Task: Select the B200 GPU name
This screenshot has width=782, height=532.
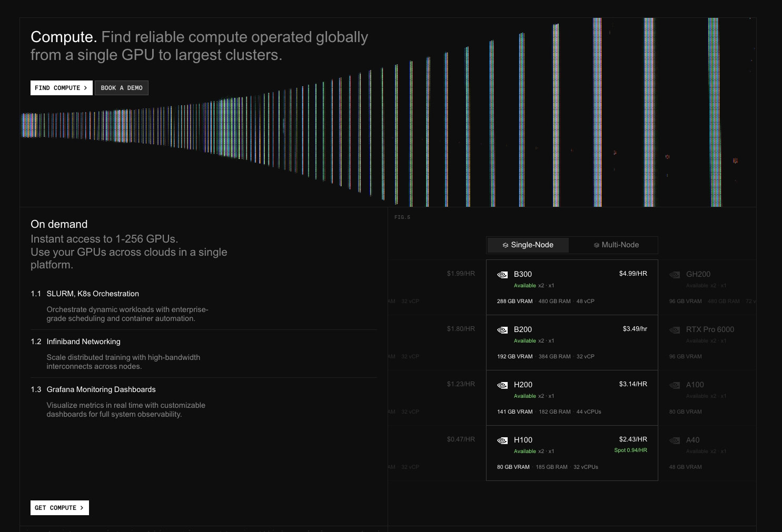Action: click(x=523, y=329)
